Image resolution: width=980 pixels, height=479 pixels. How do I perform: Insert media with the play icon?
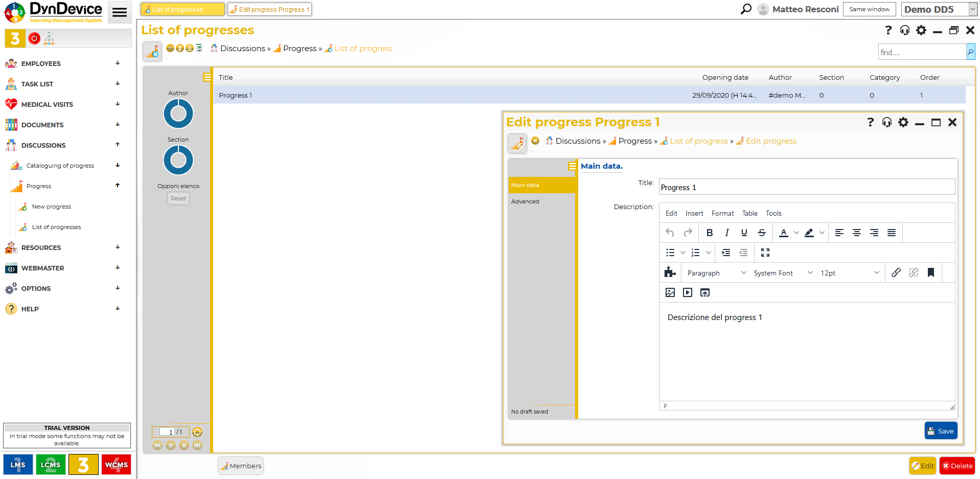(x=687, y=292)
